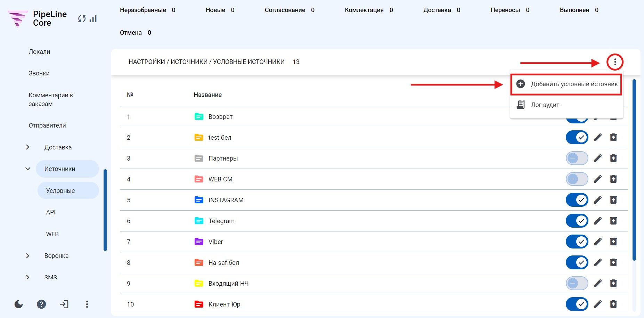Open the bottom sidebar three-dot menu
This screenshot has height=318, width=644.
click(87, 304)
